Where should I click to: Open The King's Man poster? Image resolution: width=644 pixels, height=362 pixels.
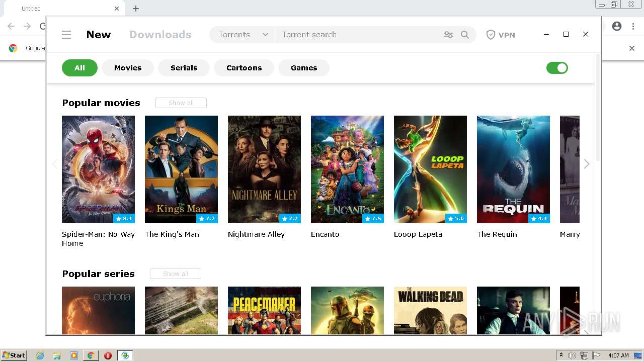coord(181,169)
